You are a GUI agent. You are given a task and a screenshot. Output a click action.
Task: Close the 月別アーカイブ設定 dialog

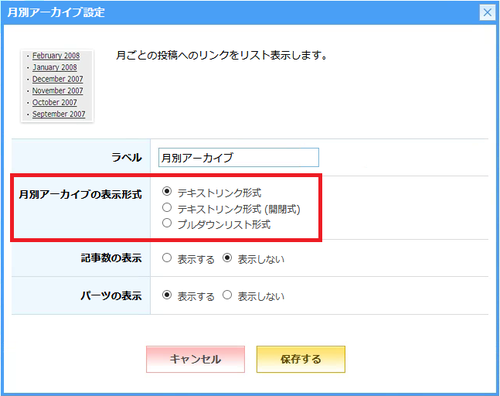(487, 13)
